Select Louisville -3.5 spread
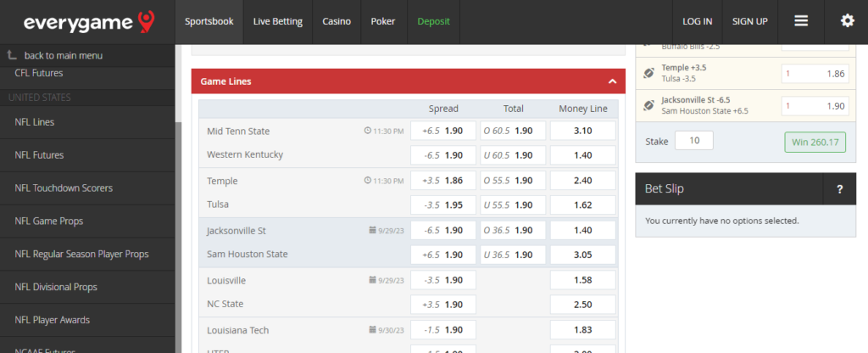Image resolution: width=868 pixels, height=353 pixels. tap(442, 280)
